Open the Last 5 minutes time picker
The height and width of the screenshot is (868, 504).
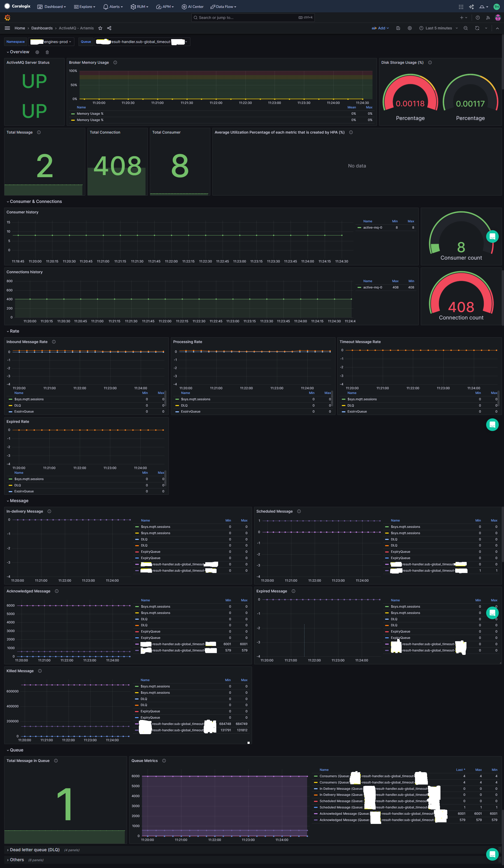438,28
